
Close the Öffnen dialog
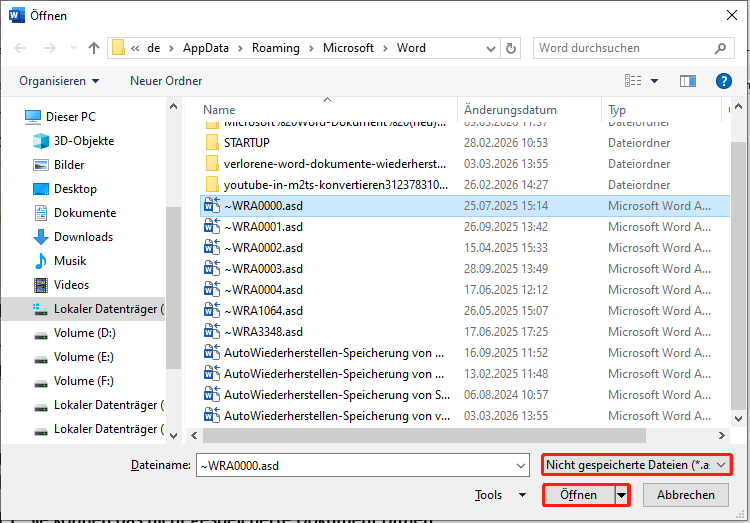(x=731, y=15)
